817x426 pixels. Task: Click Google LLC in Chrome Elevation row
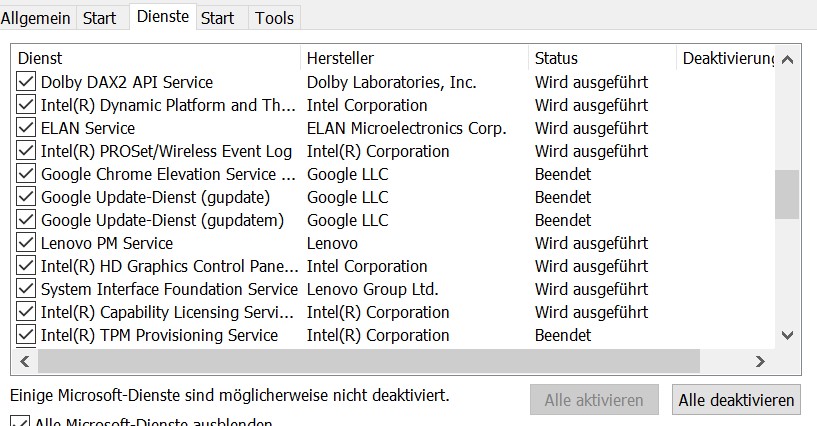click(347, 173)
